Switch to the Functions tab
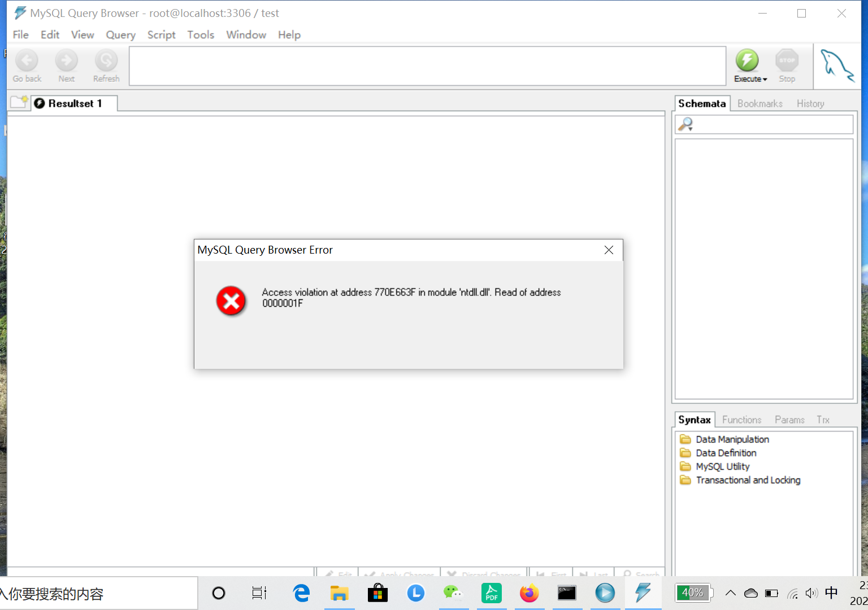 (x=742, y=420)
